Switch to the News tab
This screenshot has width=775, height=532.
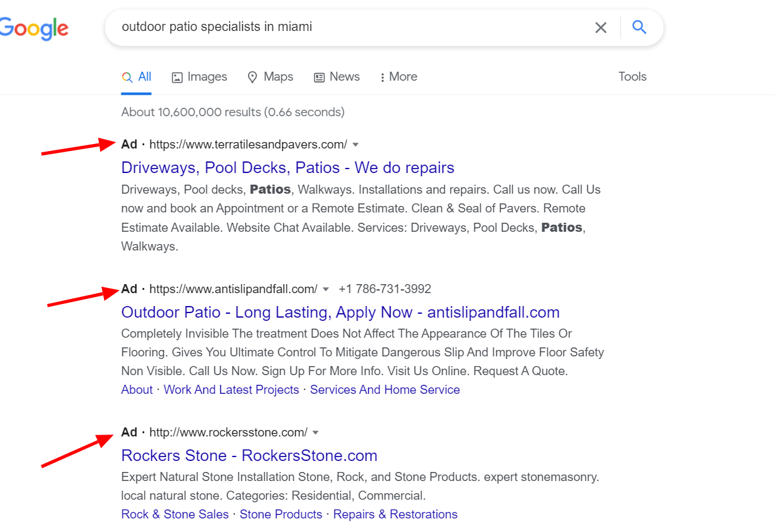click(x=336, y=77)
